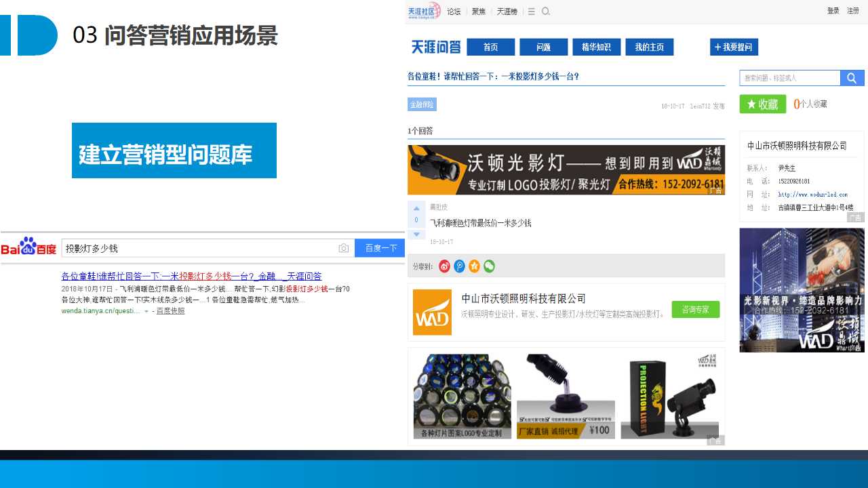Click 登录 link at top right

click(x=833, y=11)
